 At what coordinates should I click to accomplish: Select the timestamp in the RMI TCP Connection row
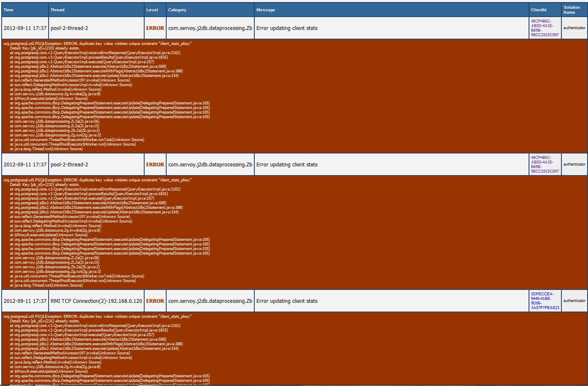click(25, 301)
